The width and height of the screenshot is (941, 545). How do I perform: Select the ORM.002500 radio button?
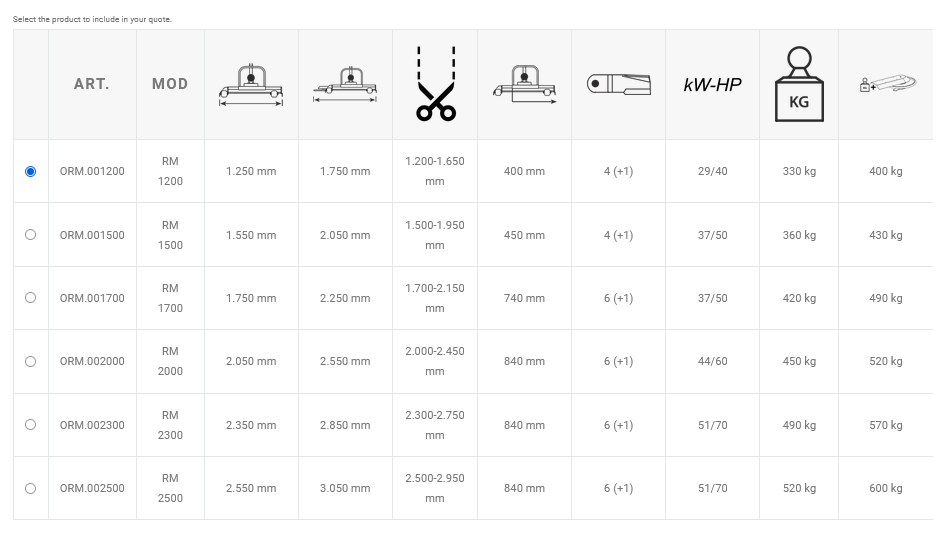click(30, 489)
